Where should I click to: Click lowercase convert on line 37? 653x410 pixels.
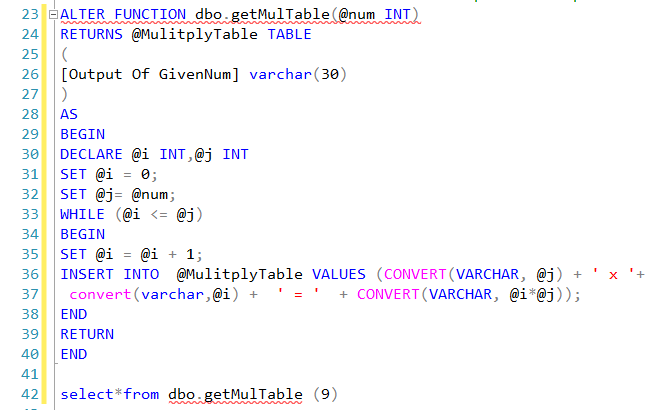tap(100, 294)
